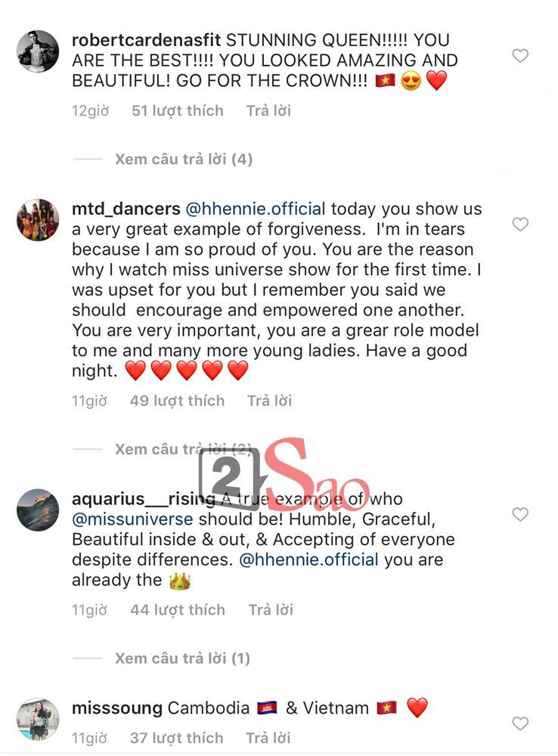This screenshot has width=558, height=756.
Task: Reply to mtd_dancers comment via 'Trả lời'
Action: click(269, 401)
